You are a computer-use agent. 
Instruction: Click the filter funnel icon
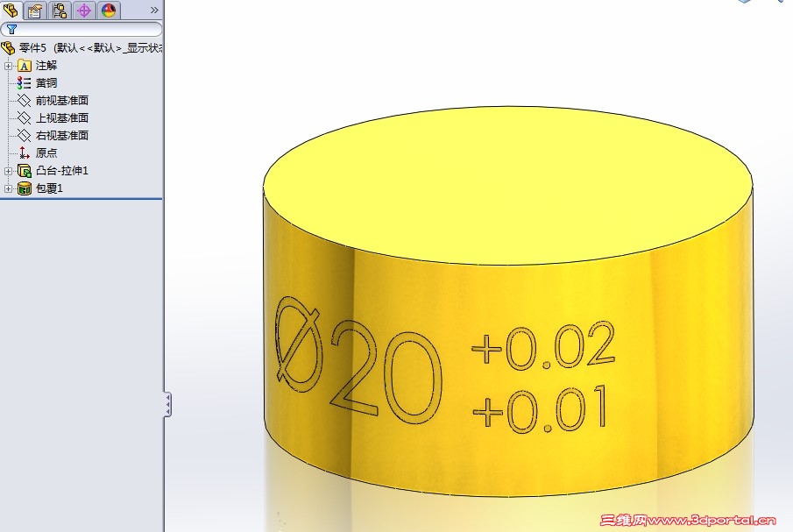tap(11, 29)
